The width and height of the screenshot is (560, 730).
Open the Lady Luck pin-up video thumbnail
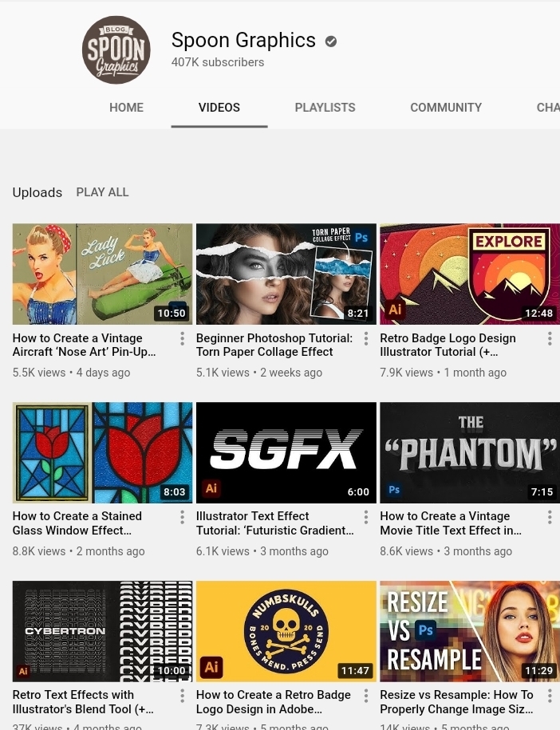coord(102,274)
